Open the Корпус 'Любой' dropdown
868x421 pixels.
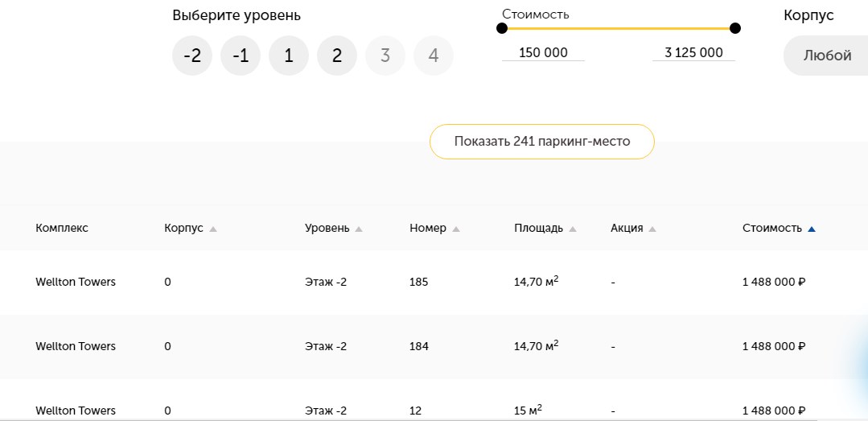826,56
